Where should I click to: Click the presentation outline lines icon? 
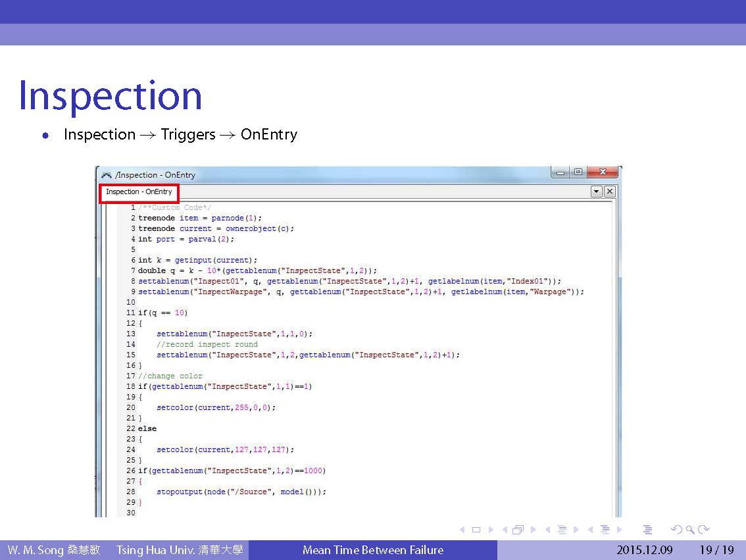647,530
